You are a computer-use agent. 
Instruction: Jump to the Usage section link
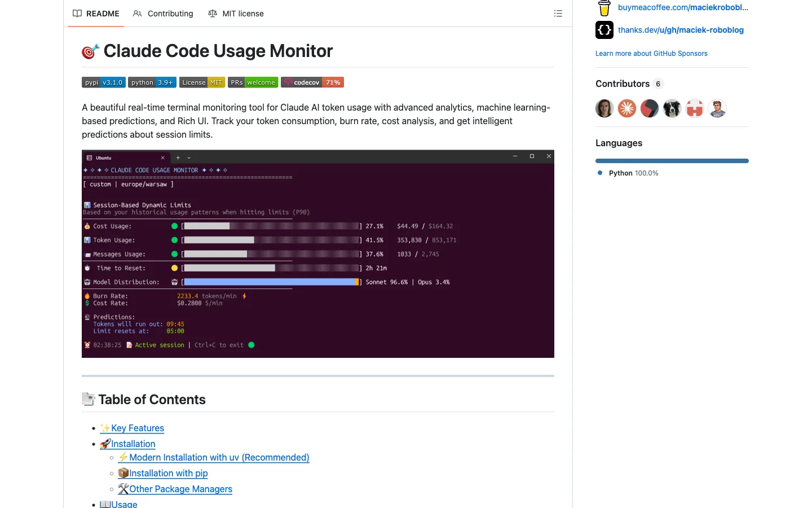coord(118,504)
